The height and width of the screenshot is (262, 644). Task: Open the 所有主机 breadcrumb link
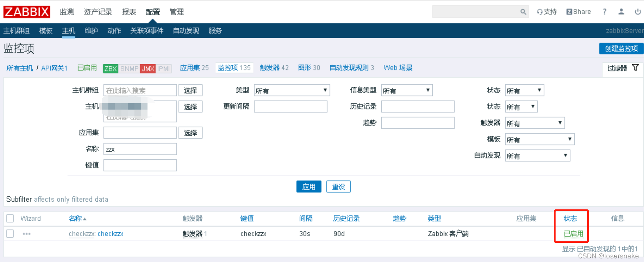point(20,68)
